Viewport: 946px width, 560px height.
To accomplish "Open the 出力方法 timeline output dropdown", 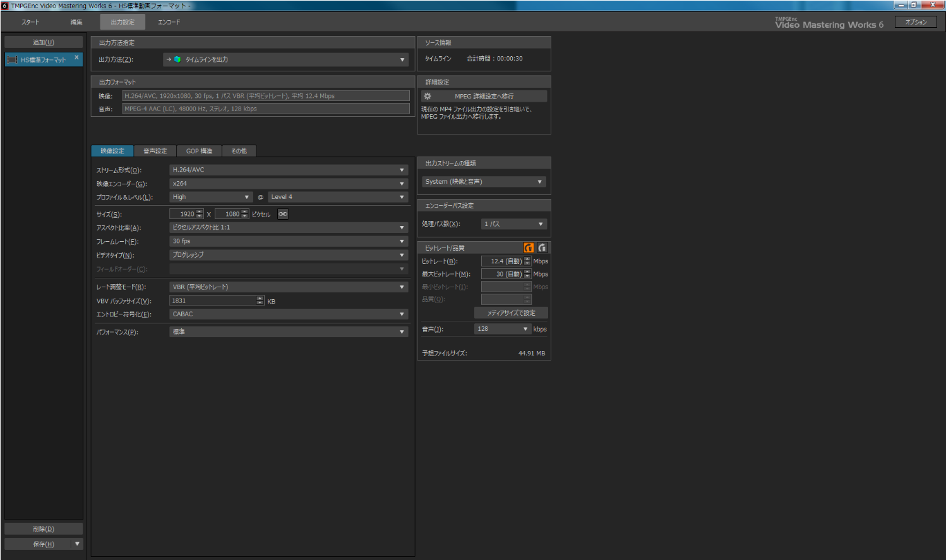I will pos(285,59).
